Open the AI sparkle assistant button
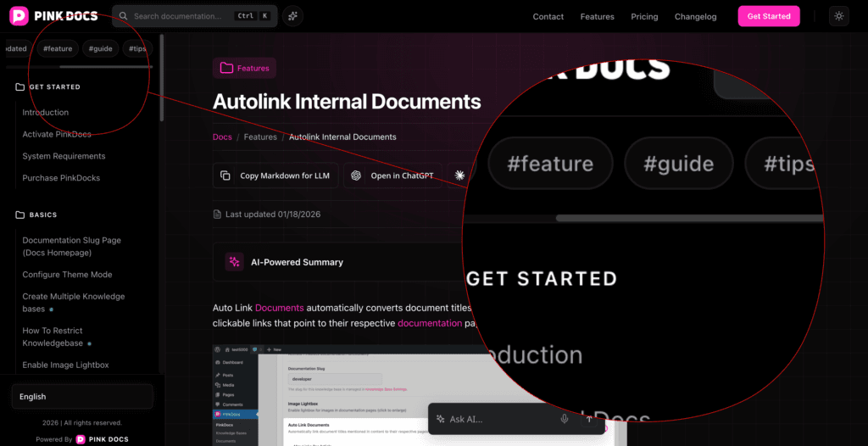 [x=292, y=16]
